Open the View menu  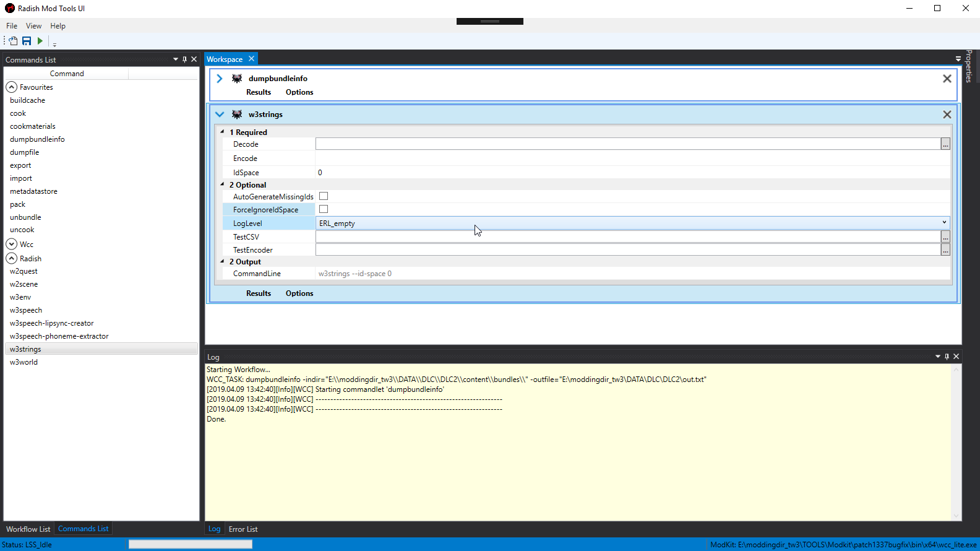coord(33,26)
